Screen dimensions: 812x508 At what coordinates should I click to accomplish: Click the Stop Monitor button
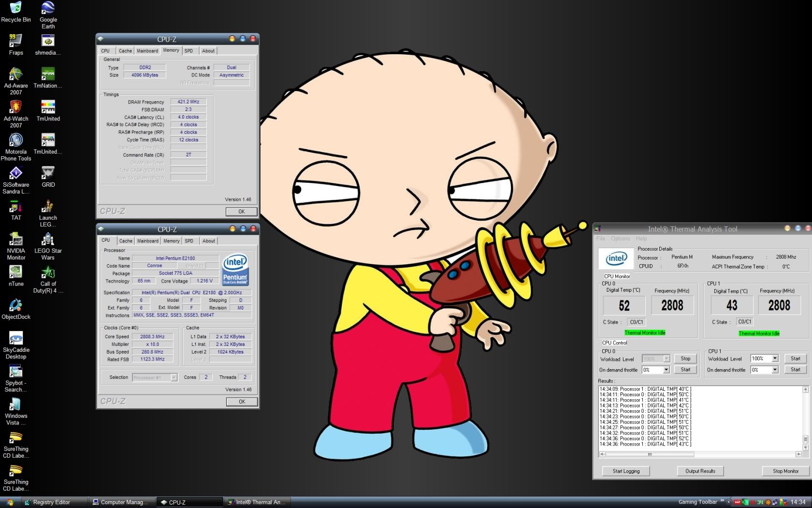[x=785, y=471]
